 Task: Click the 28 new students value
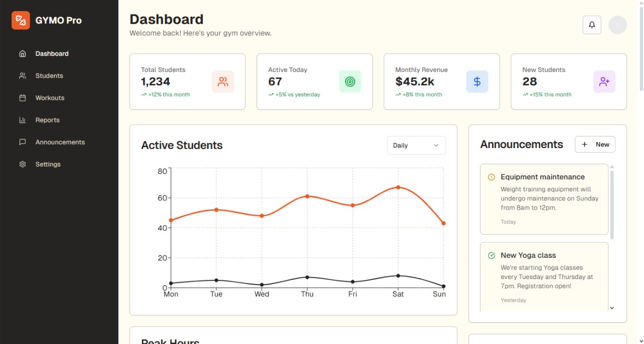click(530, 82)
